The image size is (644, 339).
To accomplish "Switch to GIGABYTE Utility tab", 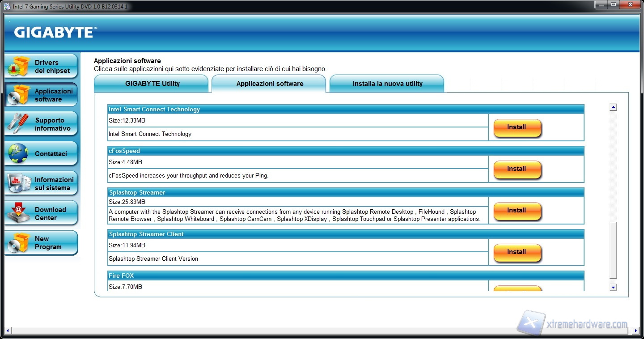I will [152, 84].
